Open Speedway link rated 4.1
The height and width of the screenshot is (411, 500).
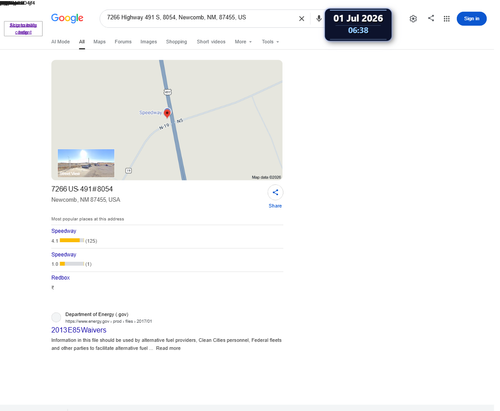tap(64, 231)
